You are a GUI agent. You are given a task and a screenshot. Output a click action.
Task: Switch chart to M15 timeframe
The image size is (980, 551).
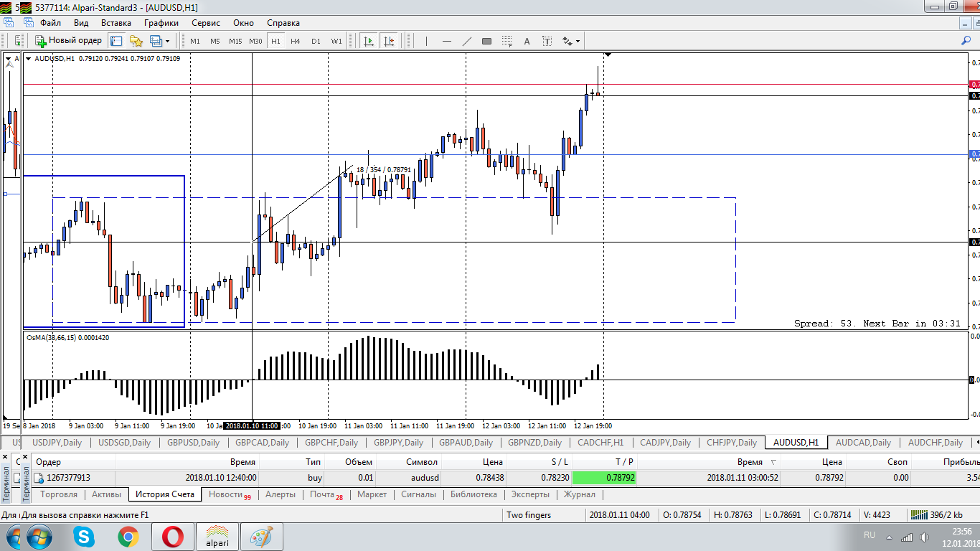[235, 41]
